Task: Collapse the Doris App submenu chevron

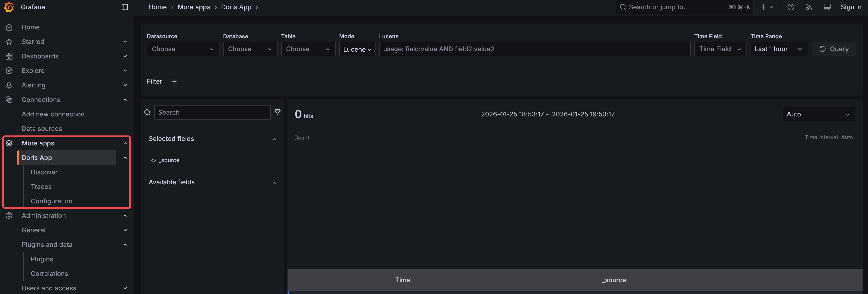Action: tap(125, 158)
